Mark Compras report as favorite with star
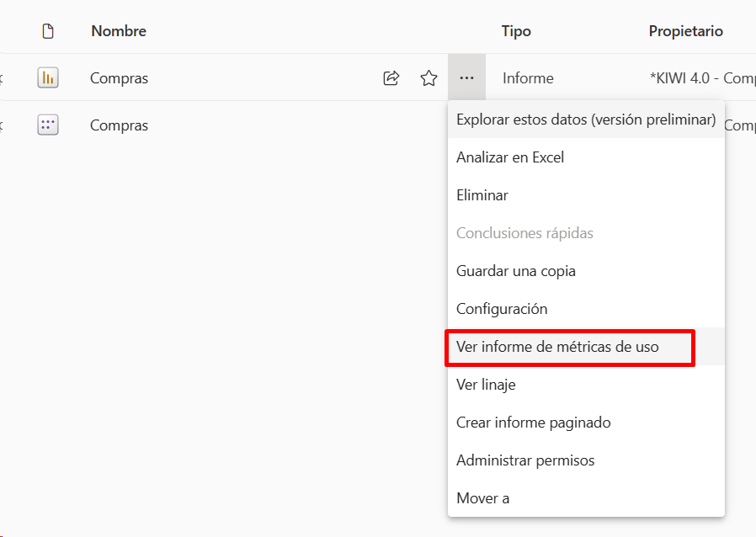The height and width of the screenshot is (537, 756). (429, 78)
